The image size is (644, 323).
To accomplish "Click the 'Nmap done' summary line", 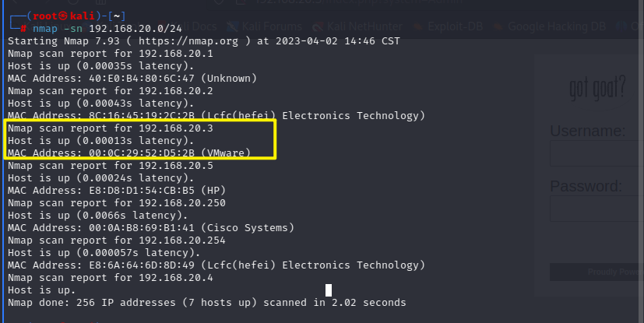I will [206, 302].
